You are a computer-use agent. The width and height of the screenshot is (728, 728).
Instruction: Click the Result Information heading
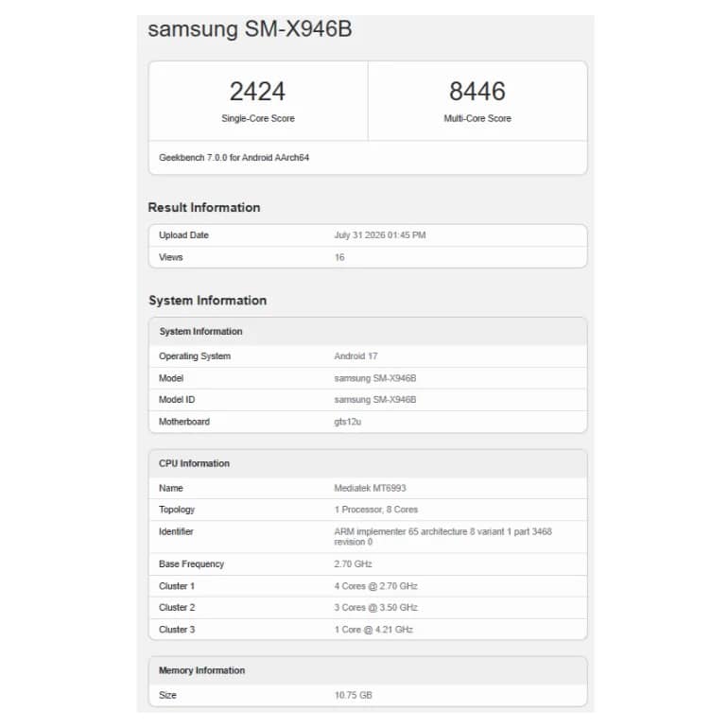click(204, 208)
